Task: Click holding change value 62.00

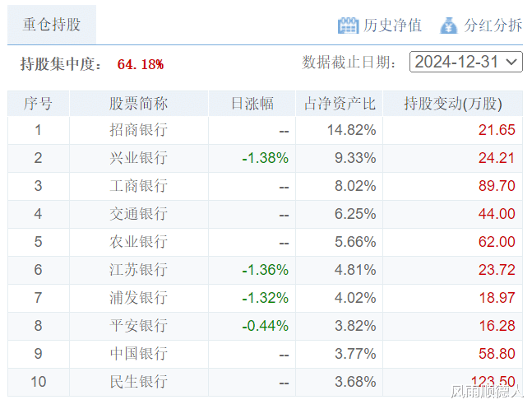Action: [x=497, y=242]
